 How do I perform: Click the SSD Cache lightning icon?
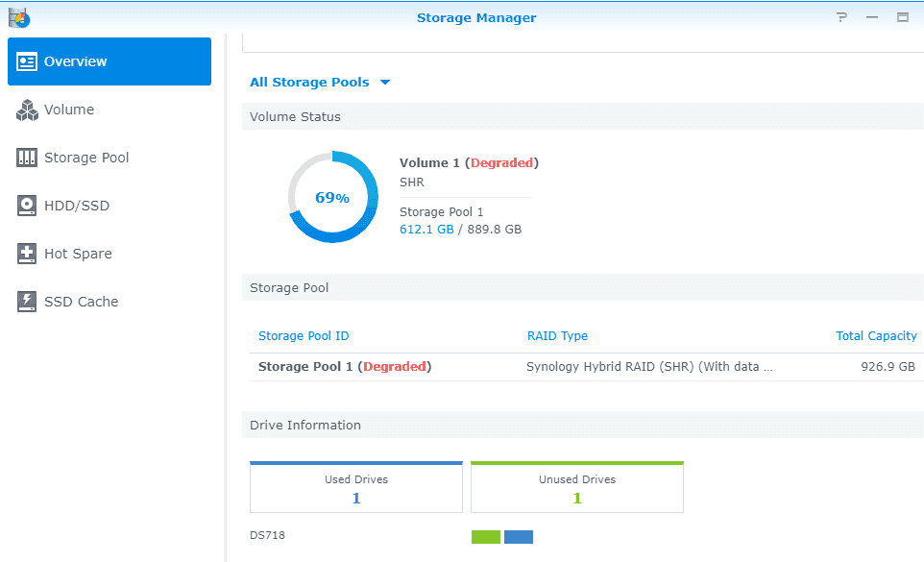coord(27,302)
